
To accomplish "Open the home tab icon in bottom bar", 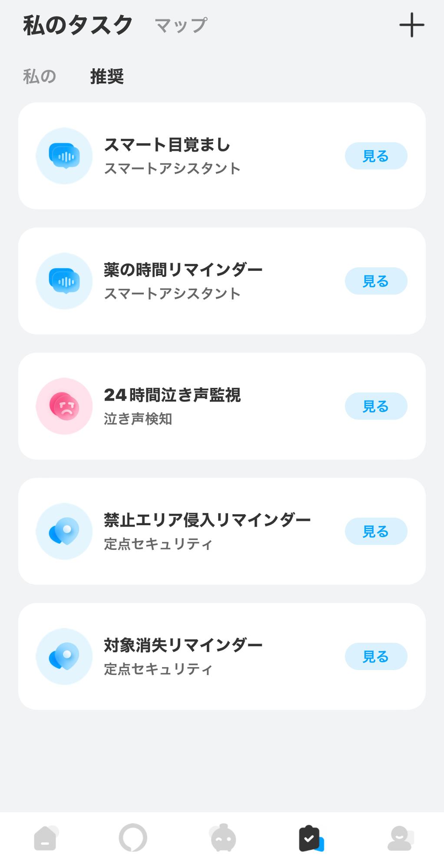I will coord(46,838).
